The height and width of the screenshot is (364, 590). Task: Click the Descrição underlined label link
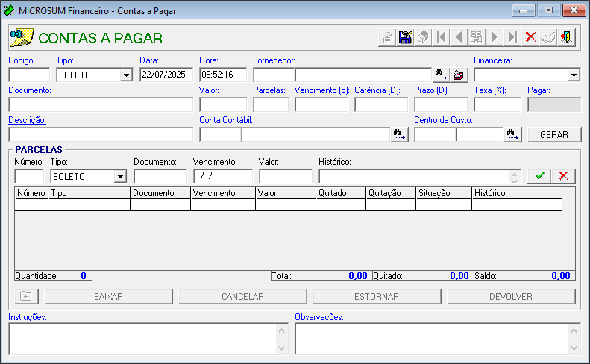point(27,120)
